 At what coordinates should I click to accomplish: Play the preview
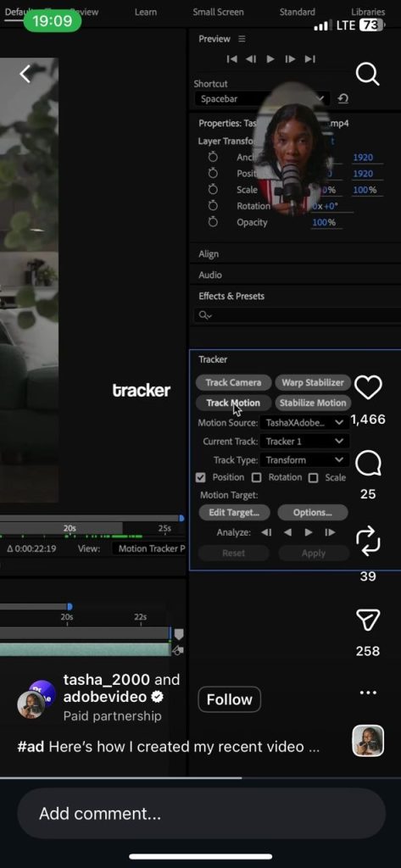pos(270,59)
